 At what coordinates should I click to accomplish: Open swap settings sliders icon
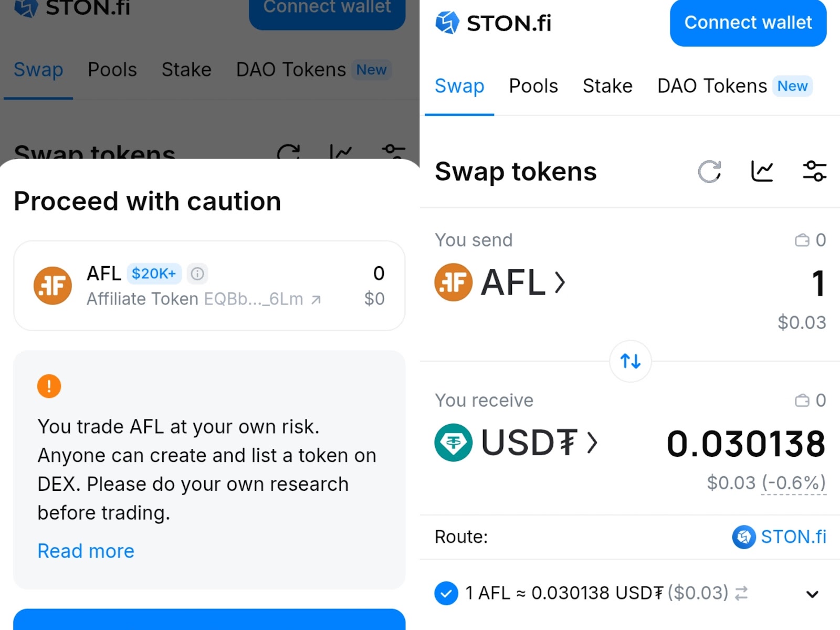point(814,172)
